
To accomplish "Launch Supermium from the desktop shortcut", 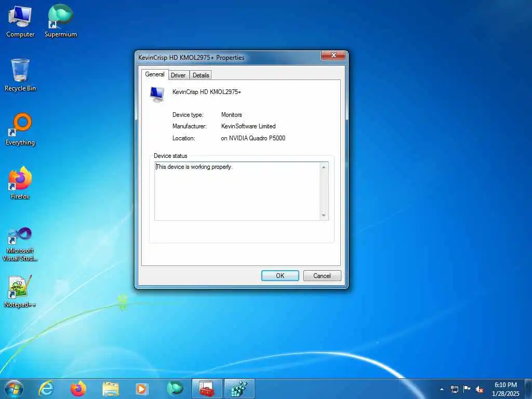I will pos(60,21).
